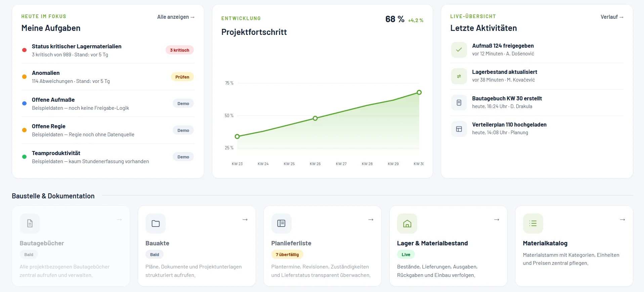The height and width of the screenshot is (292, 644).
Task: Open the Anomalien task title
Action: coord(46,73)
